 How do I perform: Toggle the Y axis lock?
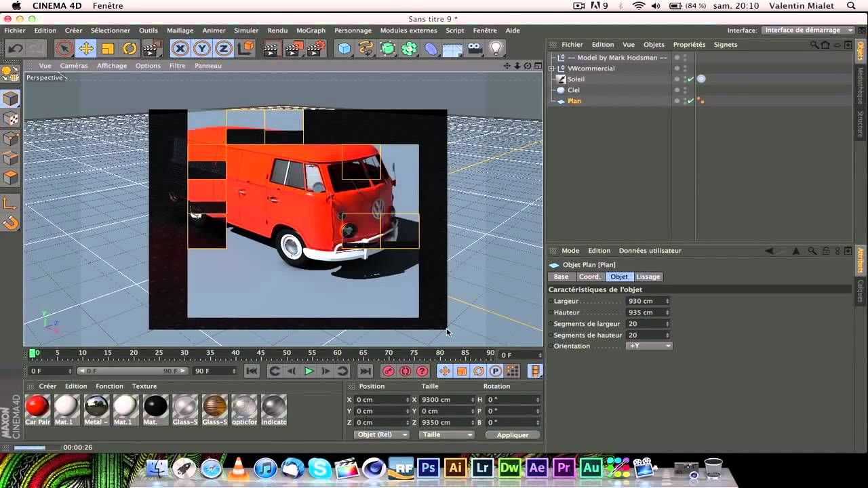click(201, 48)
